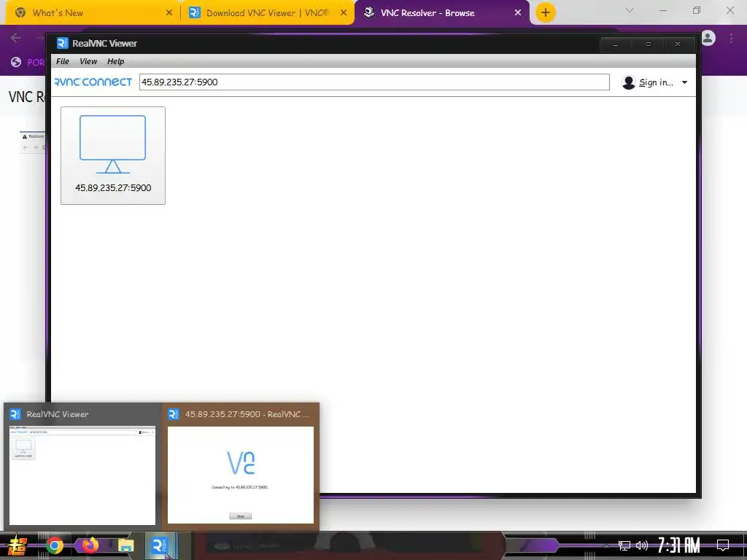The height and width of the screenshot is (560, 747).
Task: Click the RealVNC icon in the Viewer preview title
Action: tap(15, 414)
